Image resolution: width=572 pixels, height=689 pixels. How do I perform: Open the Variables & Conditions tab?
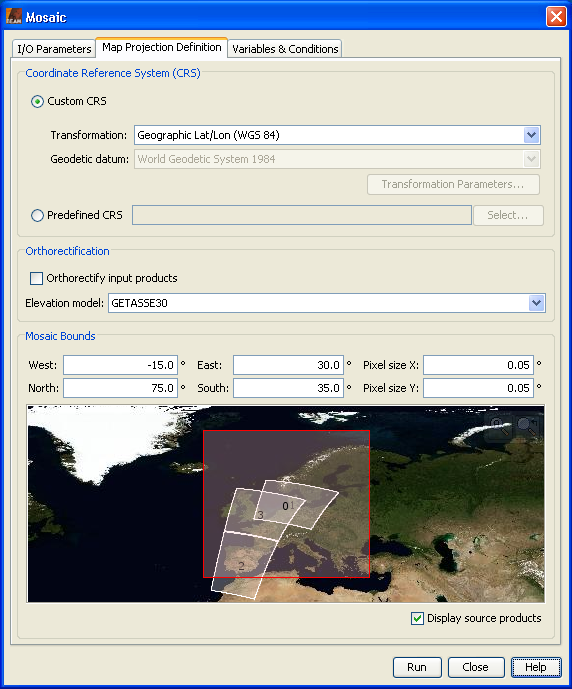285,49
